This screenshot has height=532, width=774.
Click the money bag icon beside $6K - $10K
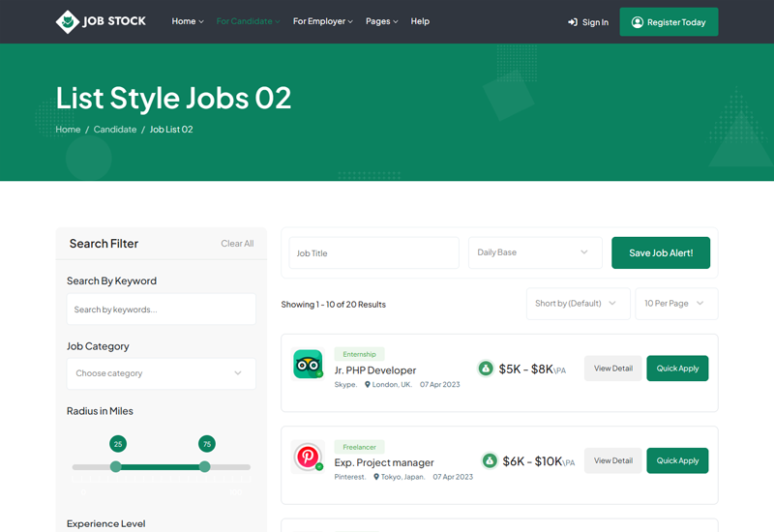[490, 461]
